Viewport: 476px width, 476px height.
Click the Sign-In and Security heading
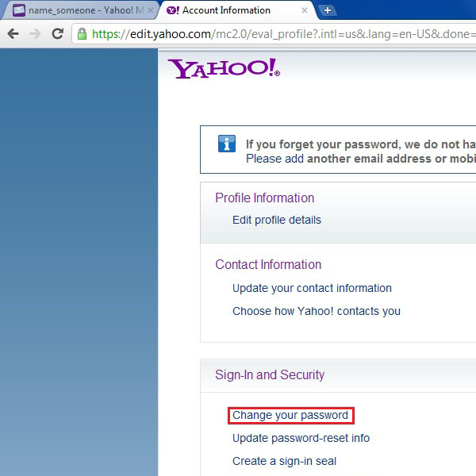coord(270,375)
